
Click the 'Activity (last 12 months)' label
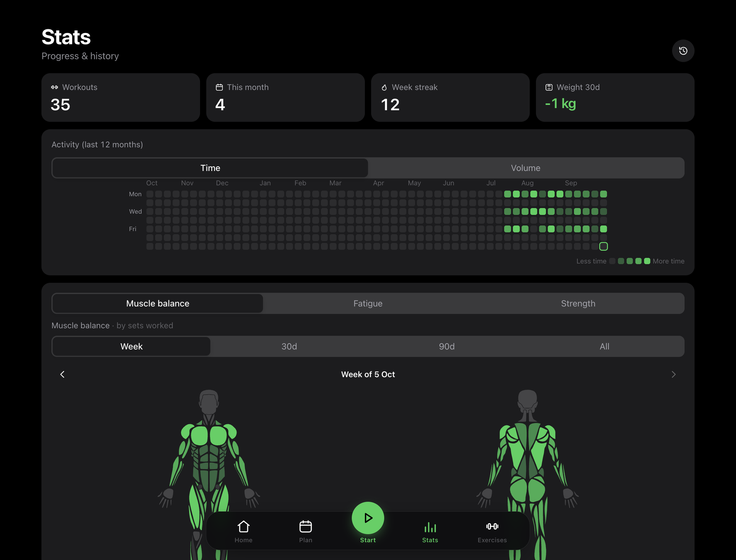pyautogui.click(x=97, y=145)
